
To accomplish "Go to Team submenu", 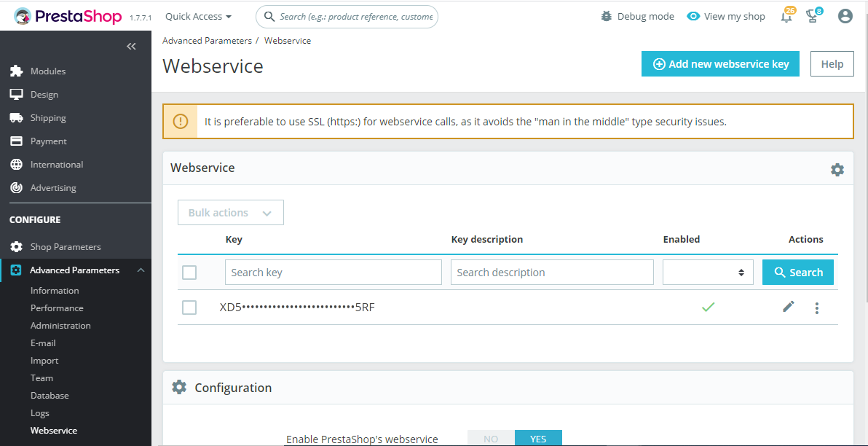I will [x=42, y=377].
